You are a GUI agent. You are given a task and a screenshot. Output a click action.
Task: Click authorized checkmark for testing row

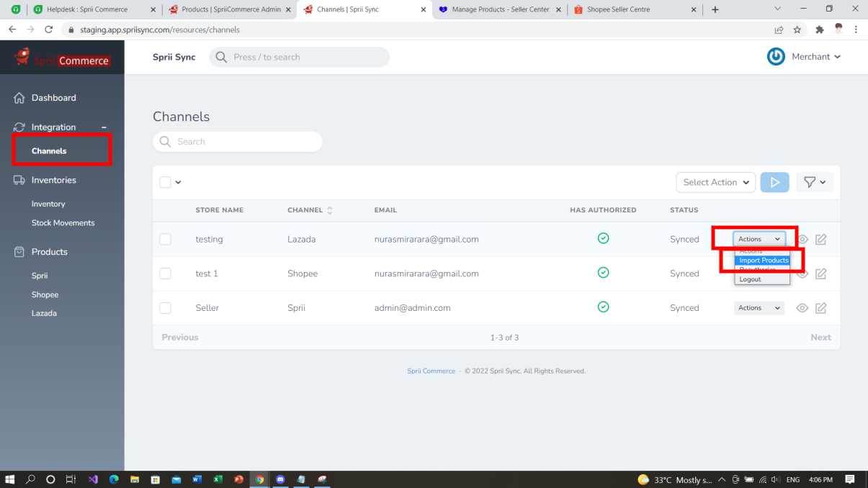[x=604, y=238]
